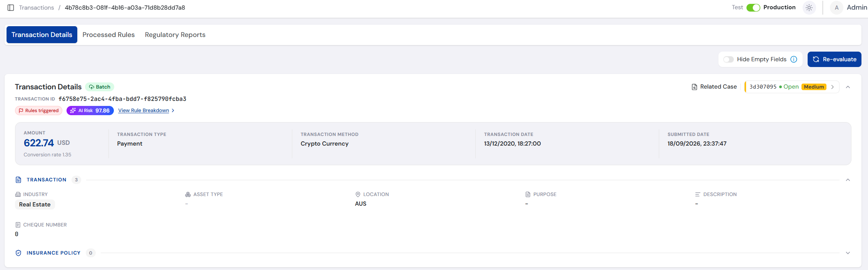
Task: Click the Industry building icon
Action: click(18, 195)
